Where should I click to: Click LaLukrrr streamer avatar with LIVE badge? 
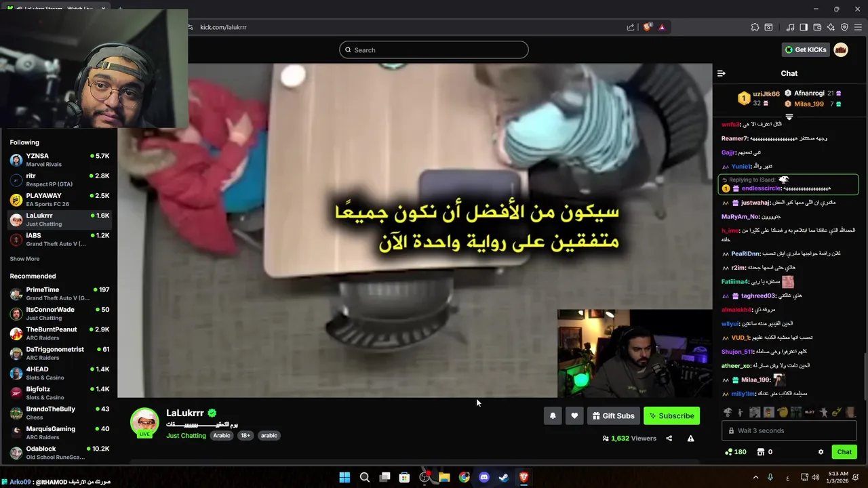click(x=144, y=423)
